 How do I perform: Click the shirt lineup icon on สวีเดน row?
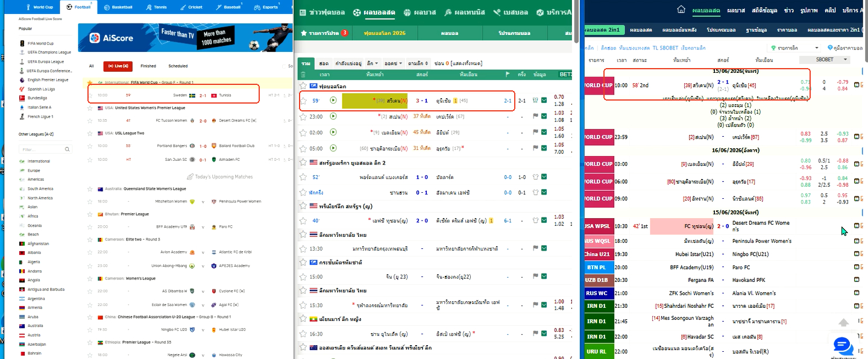535,101
